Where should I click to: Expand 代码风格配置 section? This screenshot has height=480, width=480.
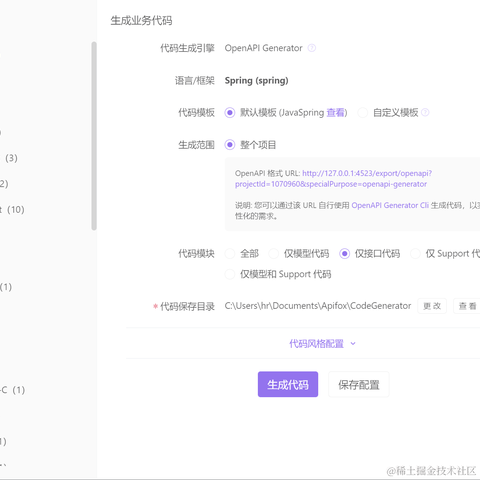pos(316,343)
